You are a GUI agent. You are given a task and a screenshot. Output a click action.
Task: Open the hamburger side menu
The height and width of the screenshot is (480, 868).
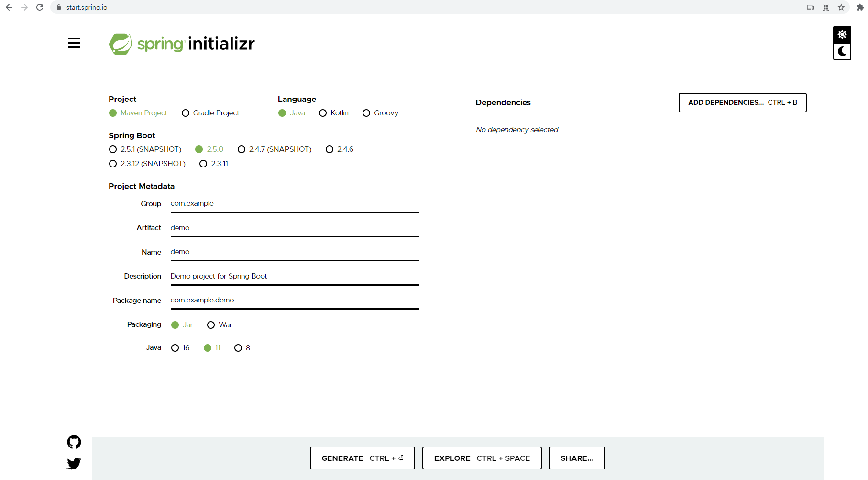click(74, 43)
